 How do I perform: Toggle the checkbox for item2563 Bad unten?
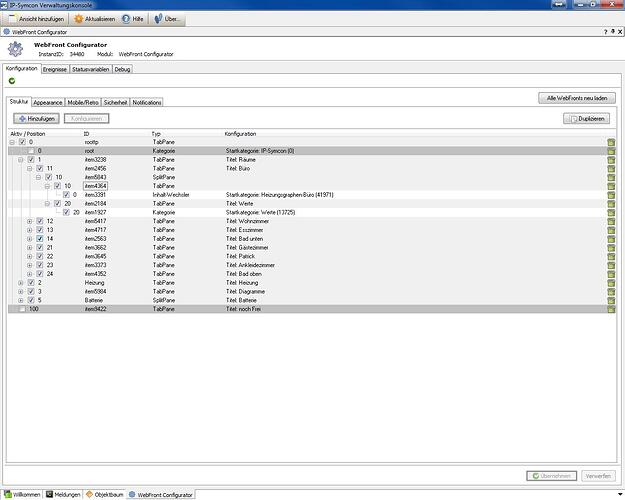(x=40, y=238)
